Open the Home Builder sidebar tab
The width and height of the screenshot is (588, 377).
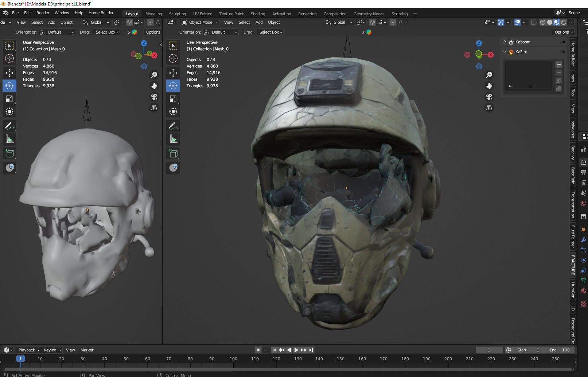pyautogui.click(x=573, y=54)
